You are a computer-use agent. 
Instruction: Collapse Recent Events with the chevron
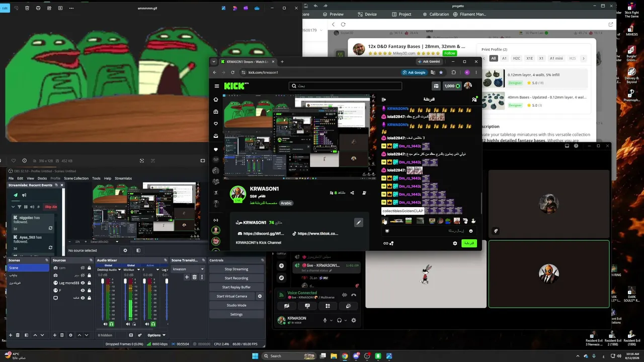13,207
